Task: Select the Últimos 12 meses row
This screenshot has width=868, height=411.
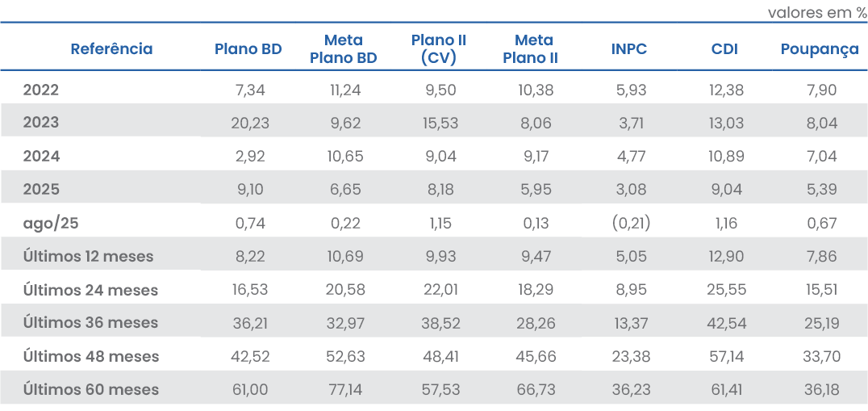Action: (x=88, y=257)
